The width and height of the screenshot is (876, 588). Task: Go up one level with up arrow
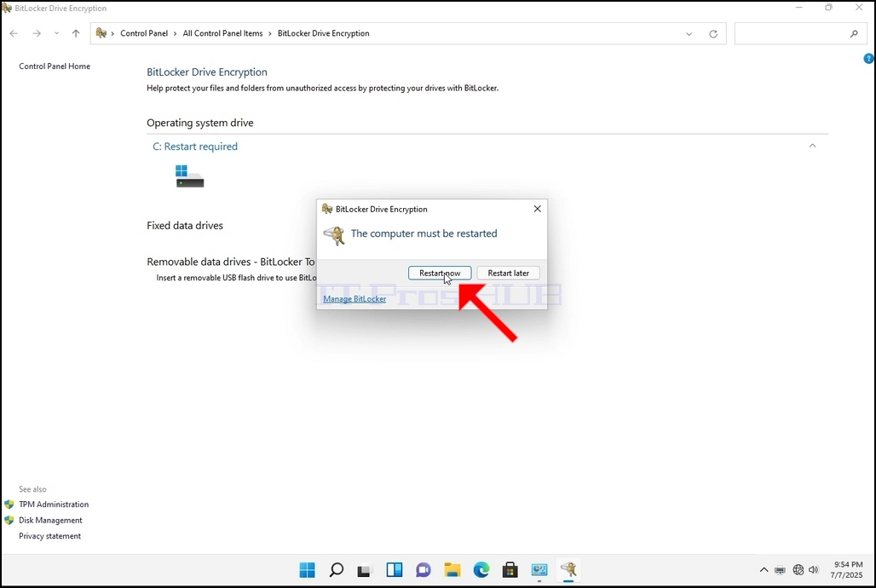click(76, 33)
